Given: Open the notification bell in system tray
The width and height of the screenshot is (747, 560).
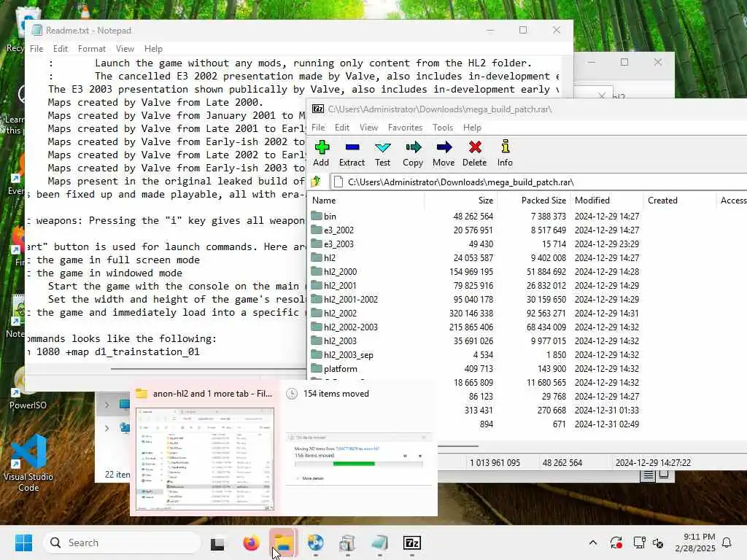Looking at the screenshot, I should click(727, 542).
